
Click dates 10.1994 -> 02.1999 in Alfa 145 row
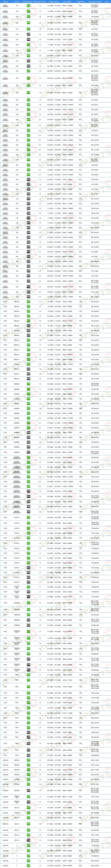click(x=54, y=34)
